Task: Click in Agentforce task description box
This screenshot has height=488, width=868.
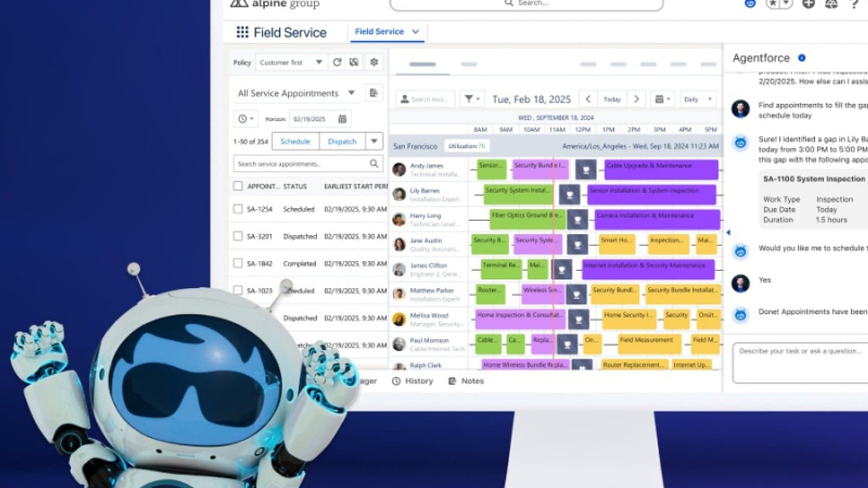Action: (x=801, y=362)
